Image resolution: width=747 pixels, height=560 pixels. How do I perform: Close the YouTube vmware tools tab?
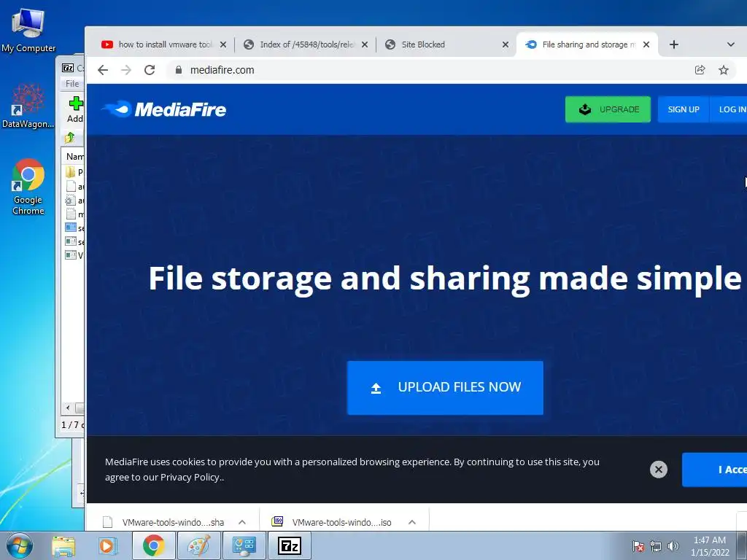(223, 44)
